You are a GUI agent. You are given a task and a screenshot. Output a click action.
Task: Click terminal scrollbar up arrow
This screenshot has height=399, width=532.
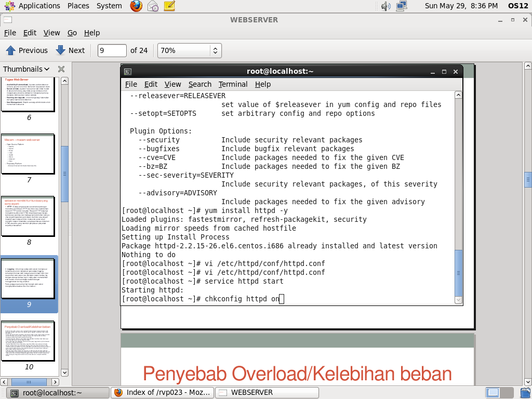click(458, 95)
